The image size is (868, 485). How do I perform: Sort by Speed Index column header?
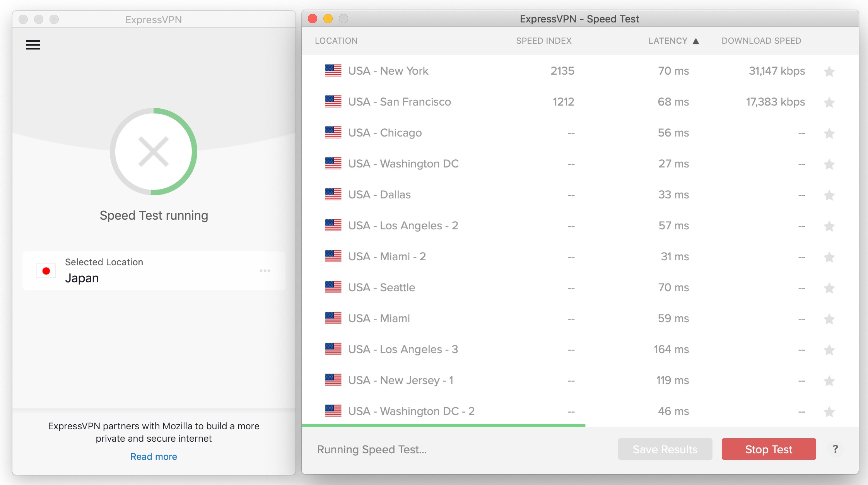coord(543,41)
